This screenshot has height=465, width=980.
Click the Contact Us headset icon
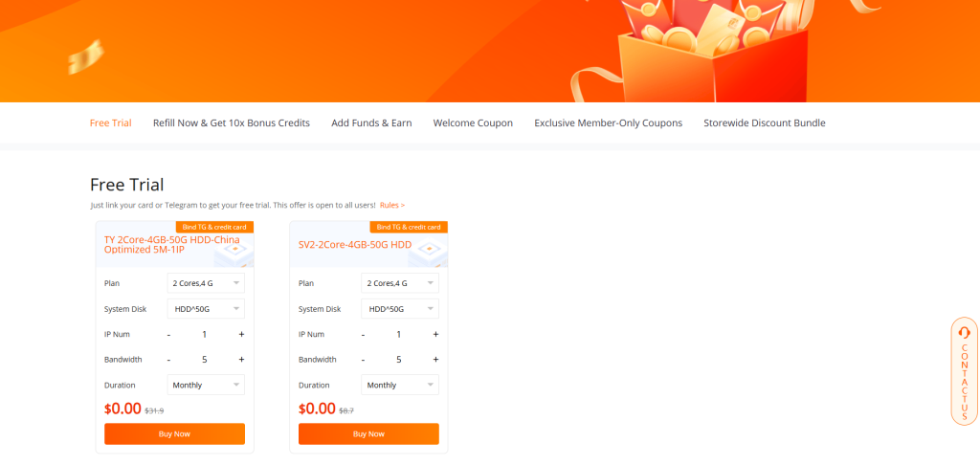tap(964, 332)
